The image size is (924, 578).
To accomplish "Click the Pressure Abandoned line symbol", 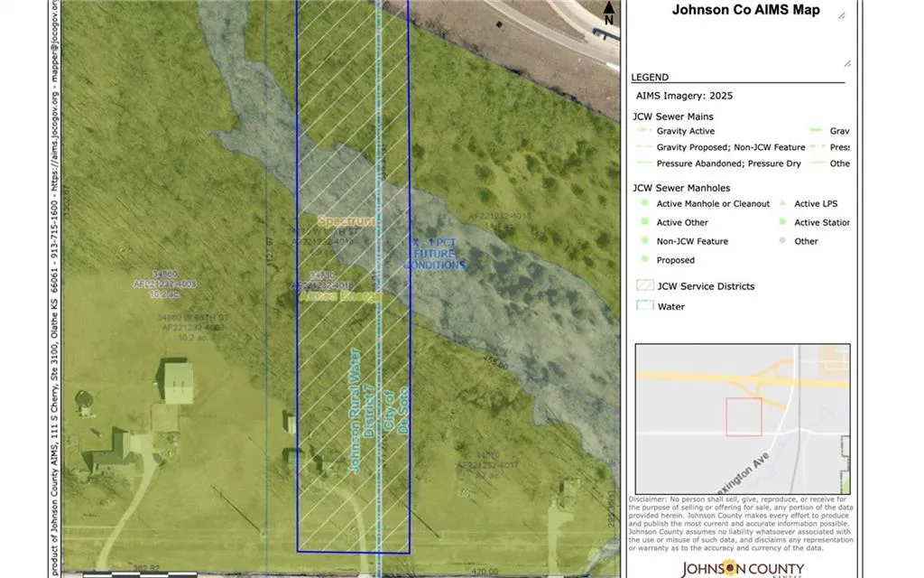I will pyautogui.click(x=644, y=163).
